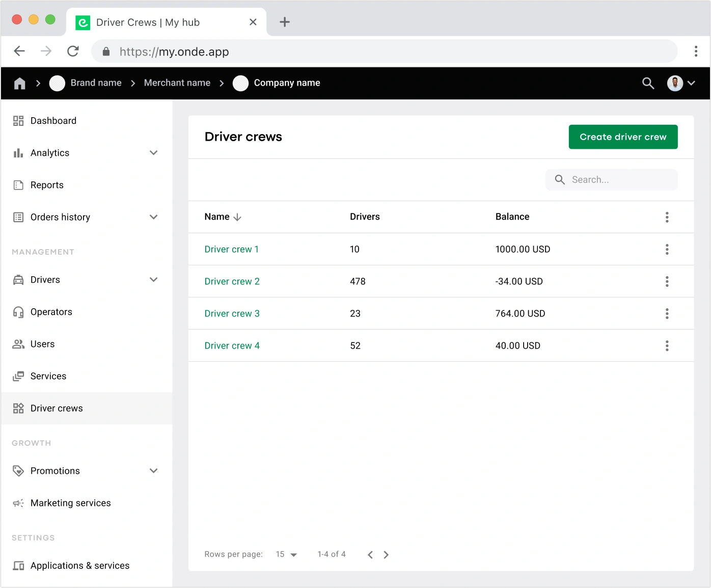The width and height of the screenshot is (711, 588).
Task: Expand the Analytics submenu
Action: [153, 153]
